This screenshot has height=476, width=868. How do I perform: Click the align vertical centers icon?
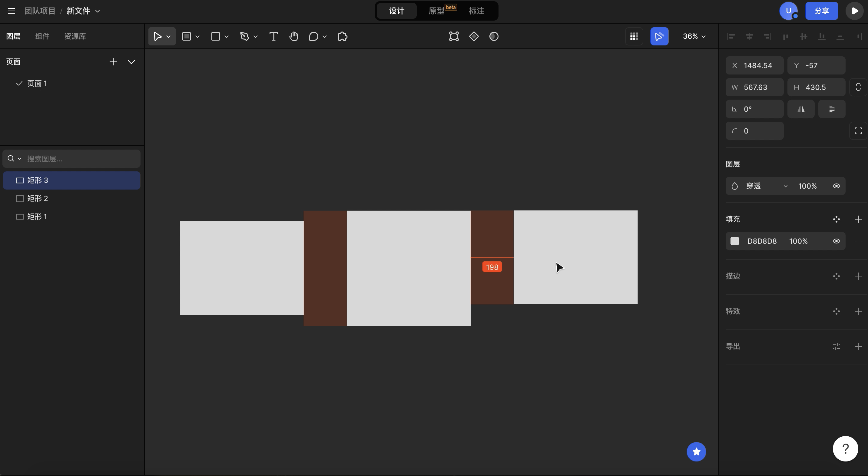[803, 36]
